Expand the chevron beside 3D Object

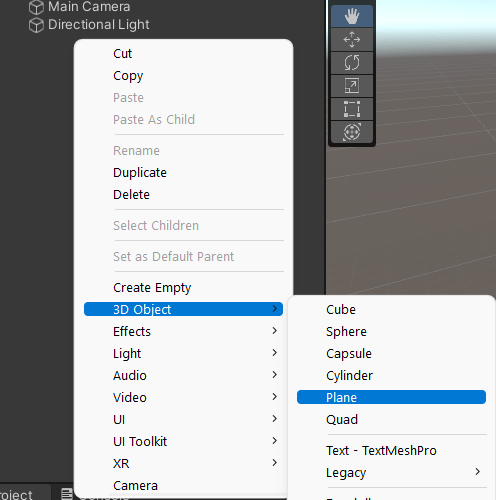point(274,309)
